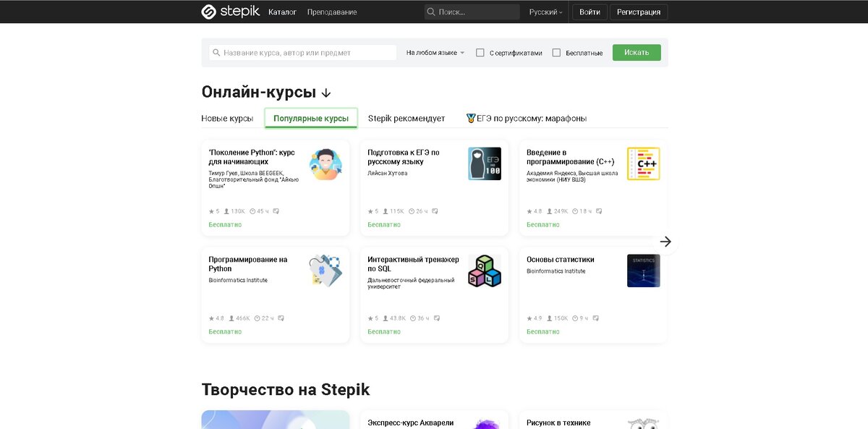868x429 pixels.
Task: Switch to 'Stepik рекомендует' tab
Action: [407, 118]
